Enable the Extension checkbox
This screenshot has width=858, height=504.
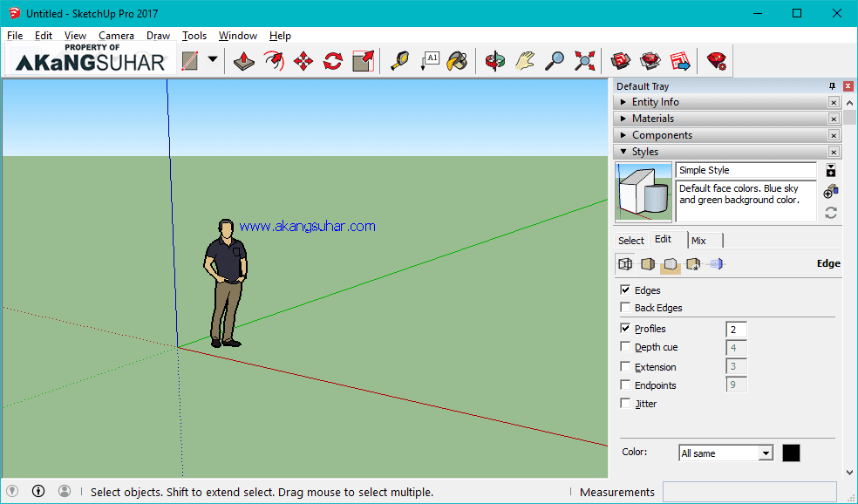point(625,366)
